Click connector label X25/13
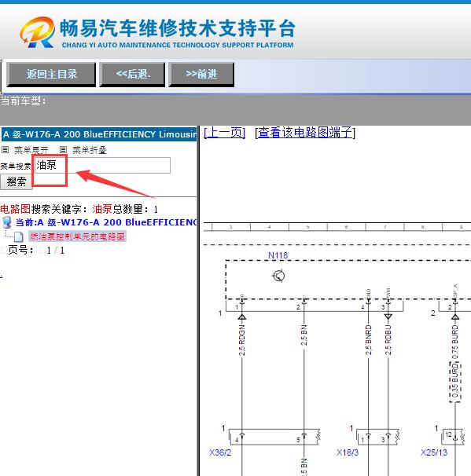 [x=434, y=452]
